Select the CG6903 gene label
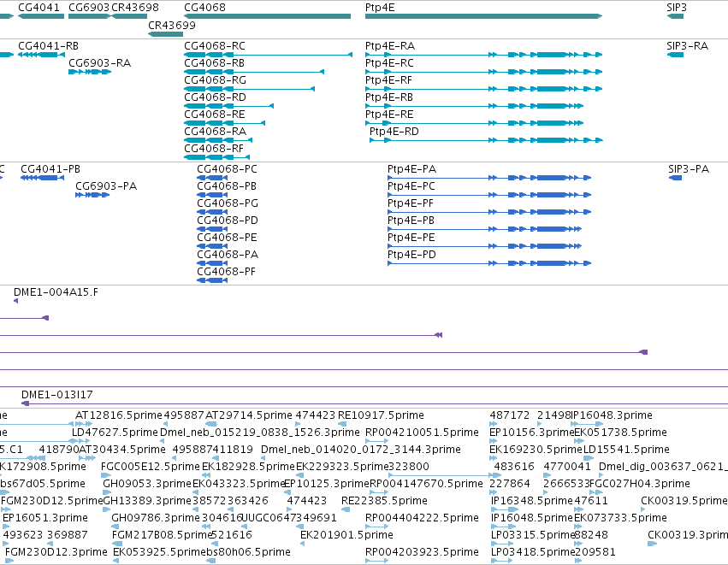This screenshot has height=565, width=728. tap(89, 8)
